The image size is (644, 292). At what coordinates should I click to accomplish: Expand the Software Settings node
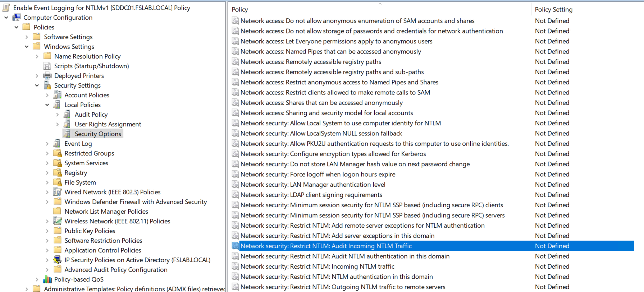tap(27, 37)
